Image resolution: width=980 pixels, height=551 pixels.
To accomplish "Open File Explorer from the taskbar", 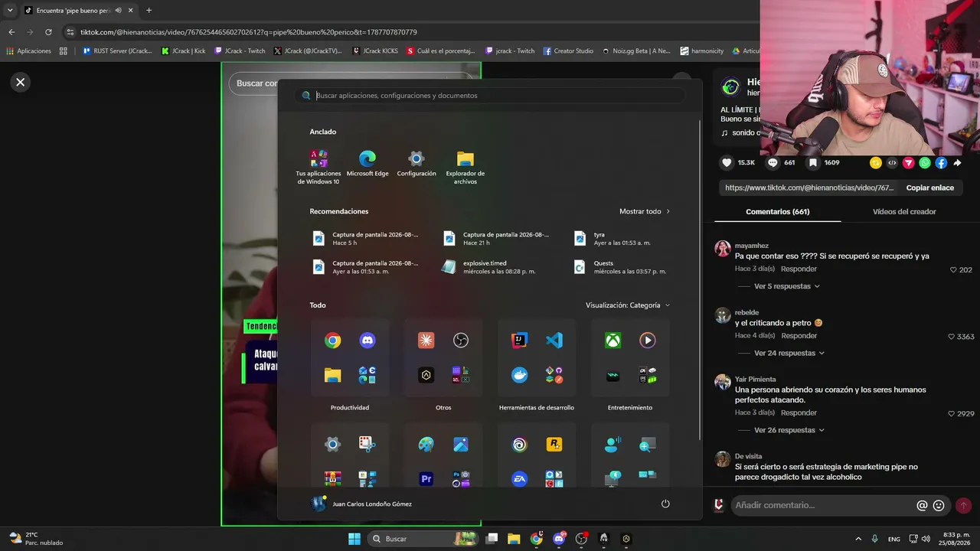I will pyautogui.click(x=514, y=539).
